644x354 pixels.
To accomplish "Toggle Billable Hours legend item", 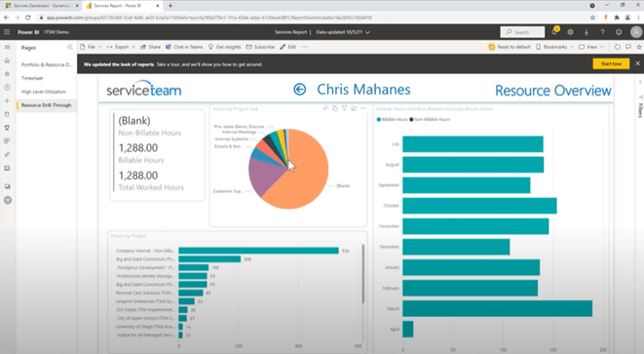I will click(x=392, y=119).
